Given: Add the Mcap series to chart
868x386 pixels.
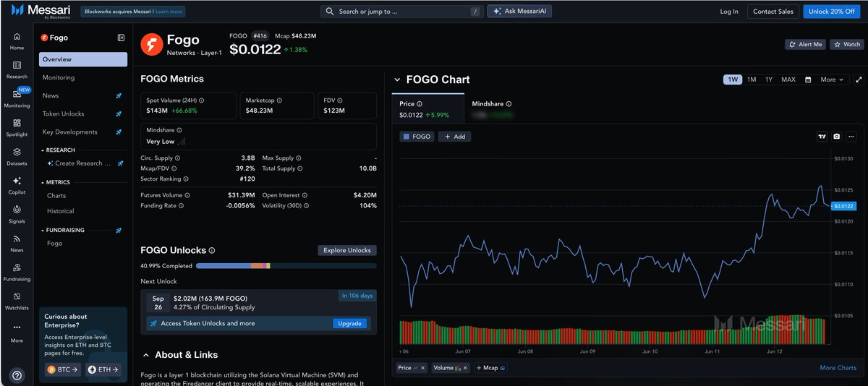Looking at the screenshot, I should [x=490, y=368].
